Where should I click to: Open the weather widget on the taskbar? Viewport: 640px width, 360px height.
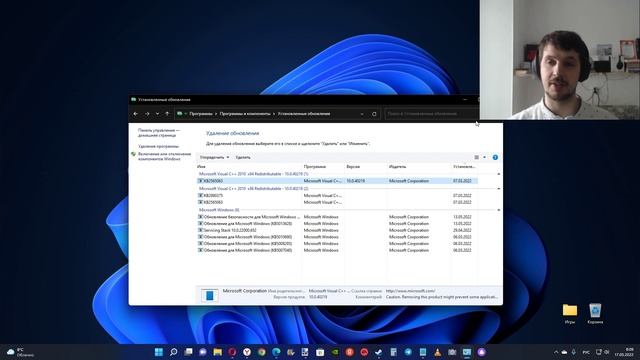pos(20,352)
